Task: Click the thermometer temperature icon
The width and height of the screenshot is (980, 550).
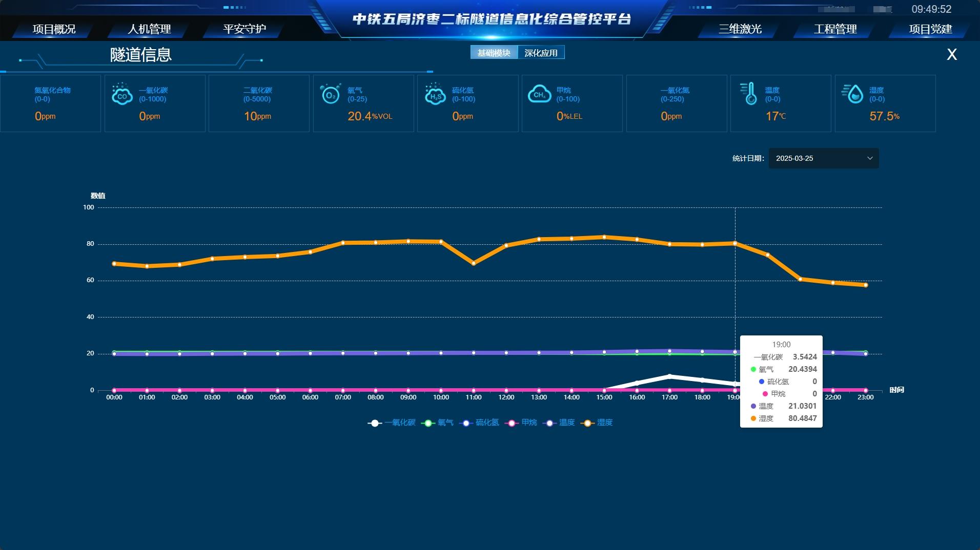Action: pyautogui.click(x=749, y=94)
